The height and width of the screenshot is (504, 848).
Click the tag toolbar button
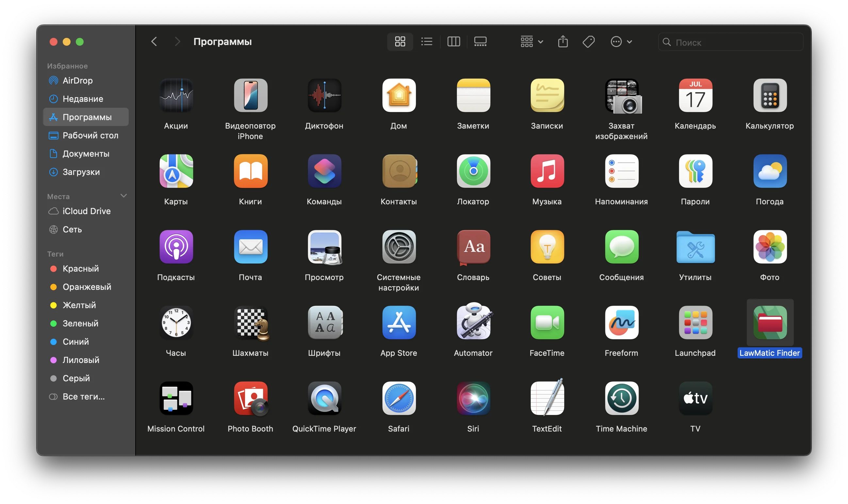(589, 42)
